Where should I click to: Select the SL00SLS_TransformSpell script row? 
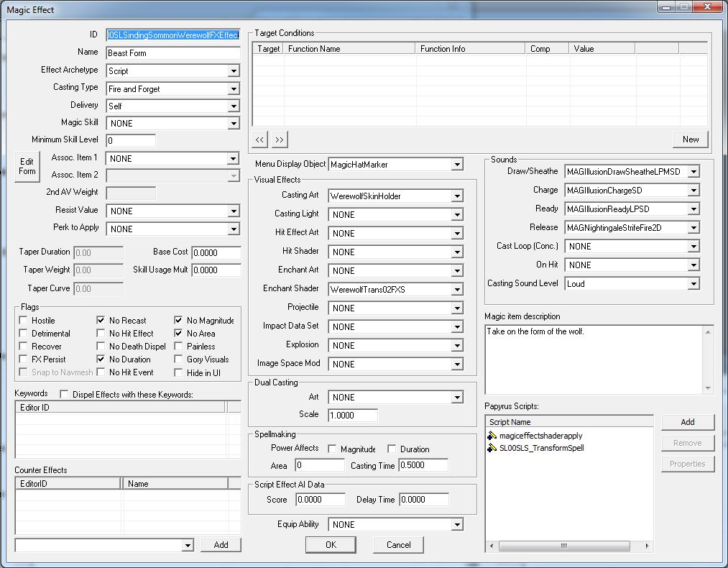click(x=569, y=448)
